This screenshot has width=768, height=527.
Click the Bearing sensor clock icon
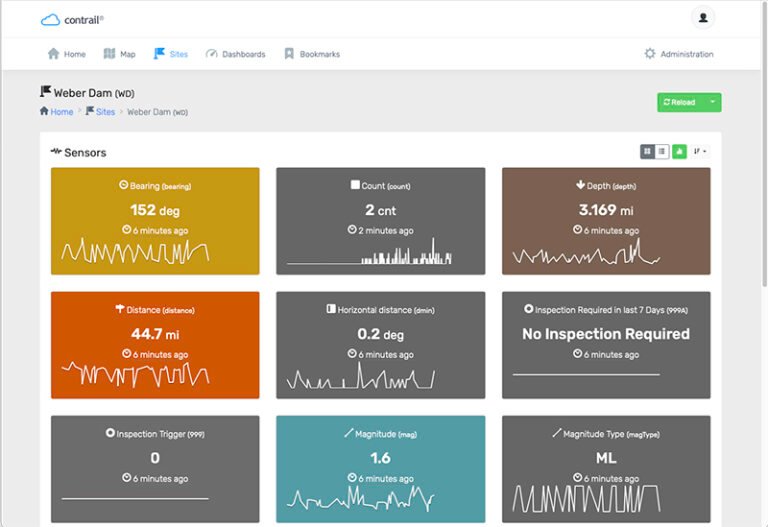[123, 185]
